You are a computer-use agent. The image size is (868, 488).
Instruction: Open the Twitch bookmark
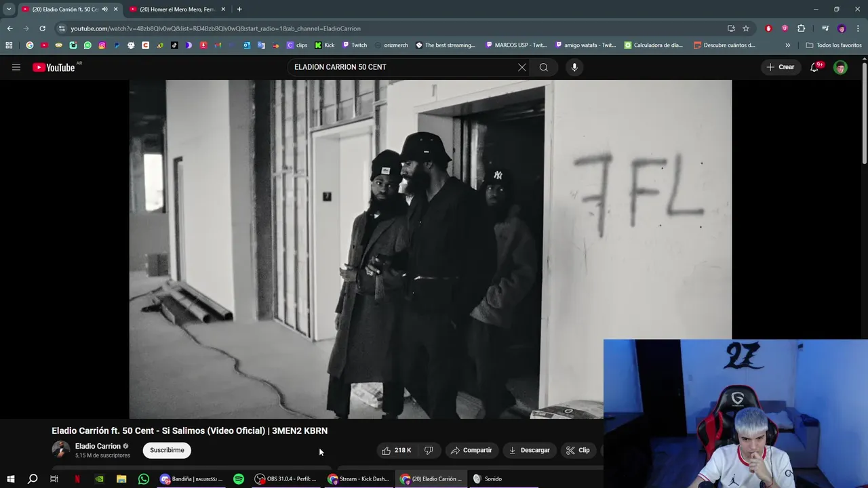point(355,45)
